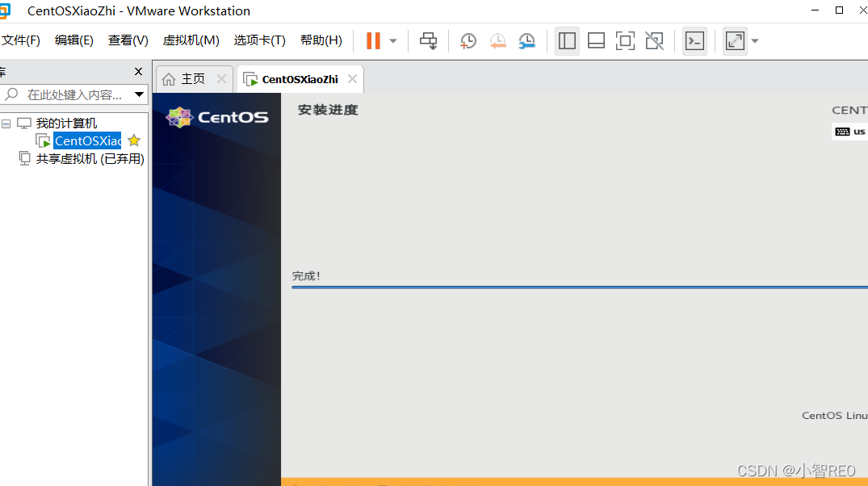Open the 选项卡(T) menu
The height and width of the screenshot is (486, 868).
point(260,40)
